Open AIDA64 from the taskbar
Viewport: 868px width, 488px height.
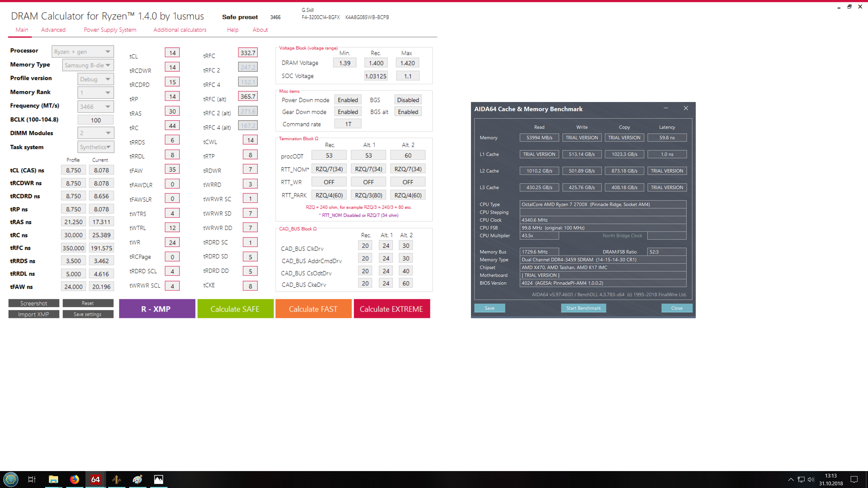point(95,479)
